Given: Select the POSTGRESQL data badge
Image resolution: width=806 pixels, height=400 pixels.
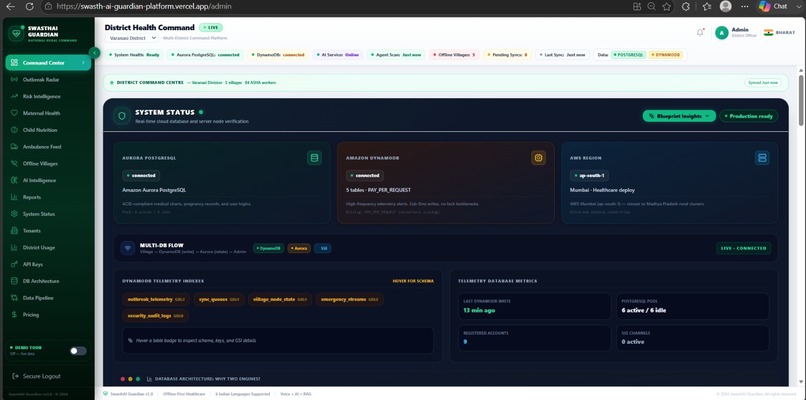Looking at the screenshot, I should point(629,54).
